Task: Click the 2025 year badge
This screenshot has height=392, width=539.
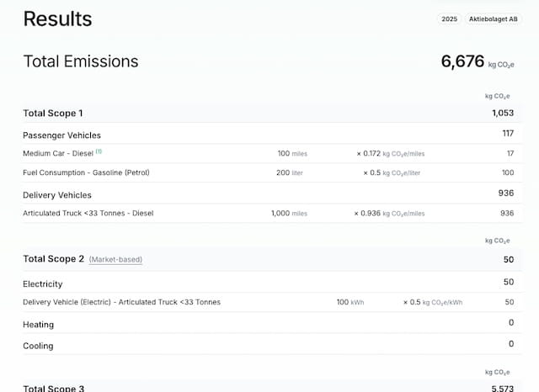Action: [449, 19]
